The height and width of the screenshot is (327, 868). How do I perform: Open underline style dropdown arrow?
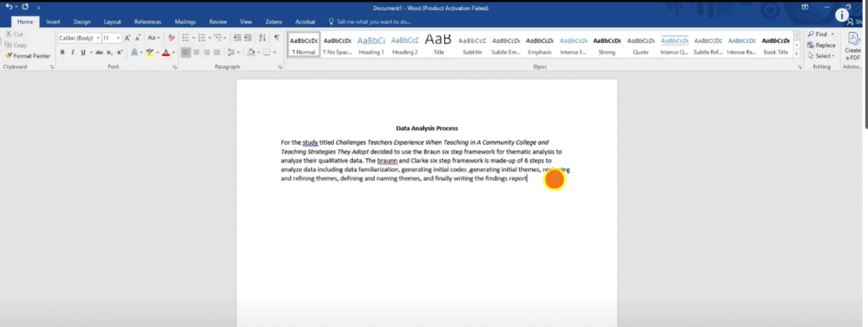(90, 53)
